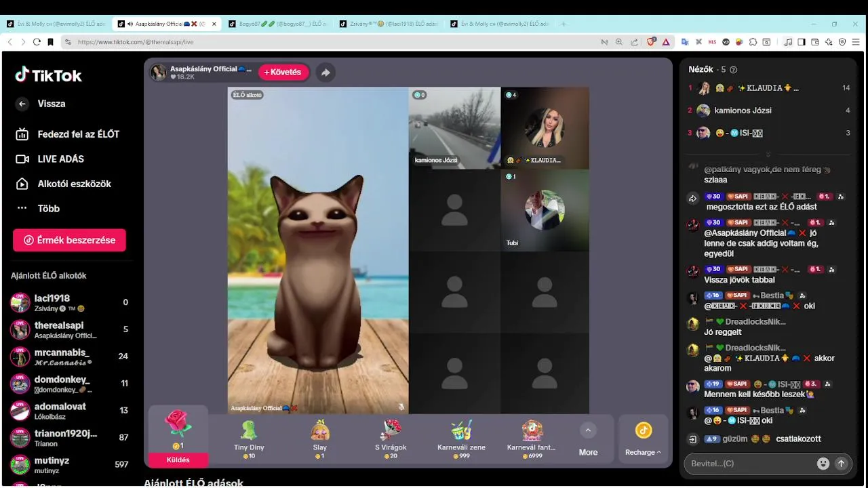Click the zoom magnifier in address bar
This screenshot has width=868, height=488.
(619, 42)
